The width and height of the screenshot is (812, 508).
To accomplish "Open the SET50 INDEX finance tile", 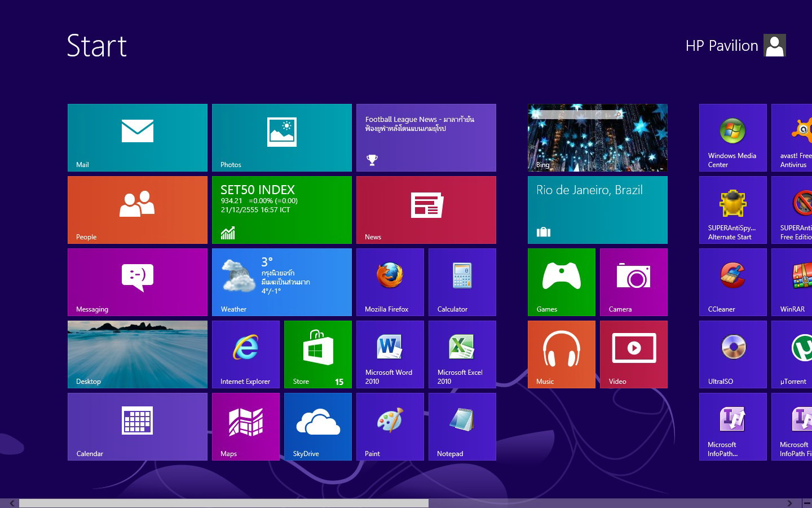I will click(282, 210).
